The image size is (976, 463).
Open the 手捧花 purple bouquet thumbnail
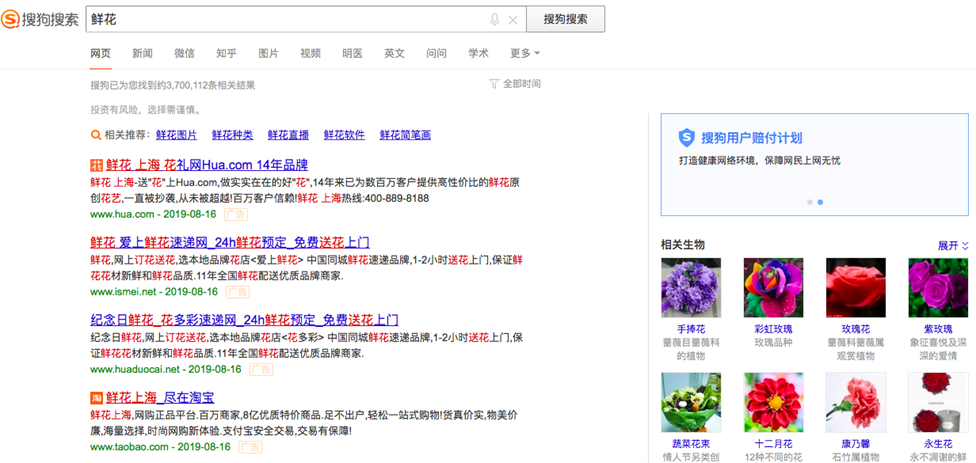[691, 288]
